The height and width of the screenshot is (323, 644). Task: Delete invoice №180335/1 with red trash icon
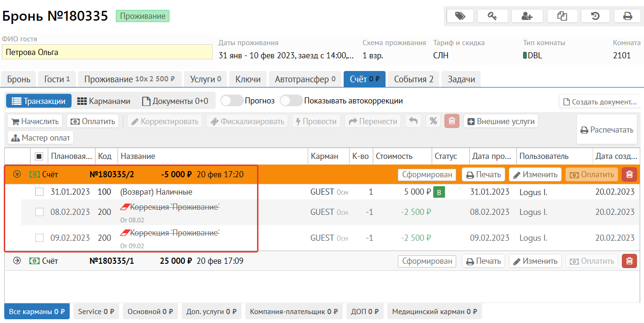pos(629,261)
